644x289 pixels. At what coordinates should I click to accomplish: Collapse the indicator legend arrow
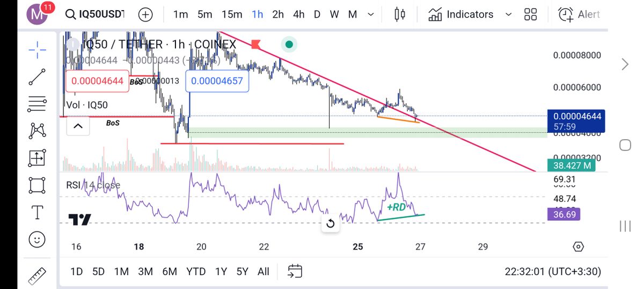coord(78,126)
